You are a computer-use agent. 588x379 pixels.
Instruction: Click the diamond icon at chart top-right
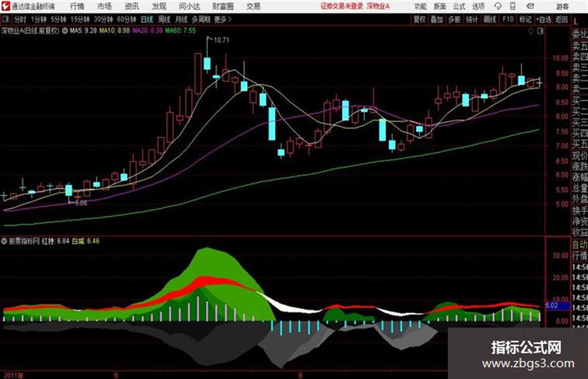point(531,31)
